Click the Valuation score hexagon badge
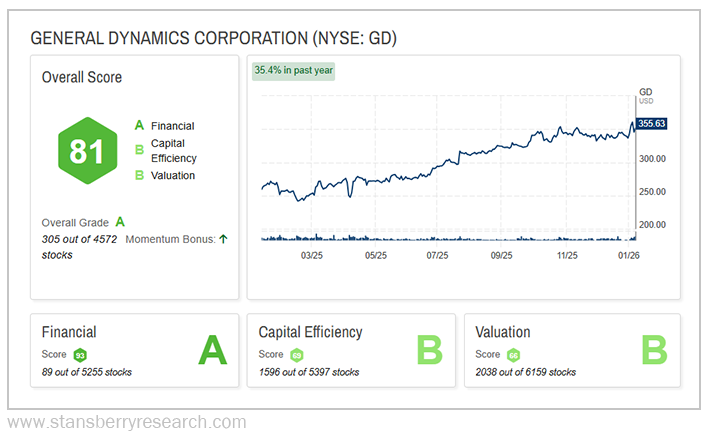 click(513, 355)
